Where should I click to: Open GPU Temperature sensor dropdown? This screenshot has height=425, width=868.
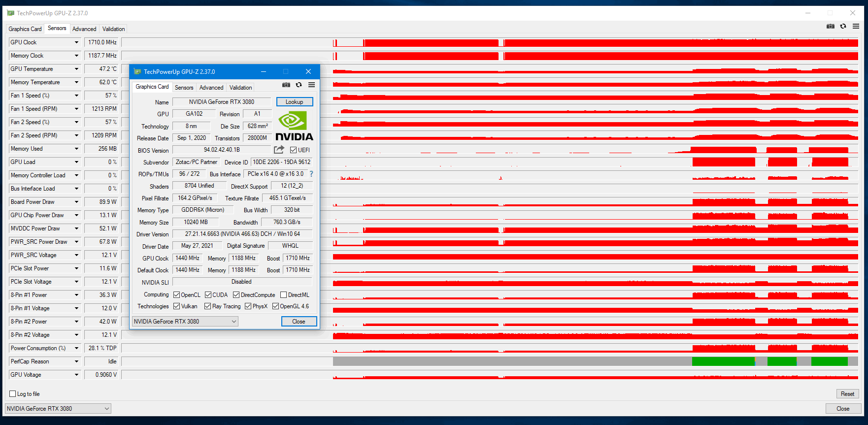point(76,69)
